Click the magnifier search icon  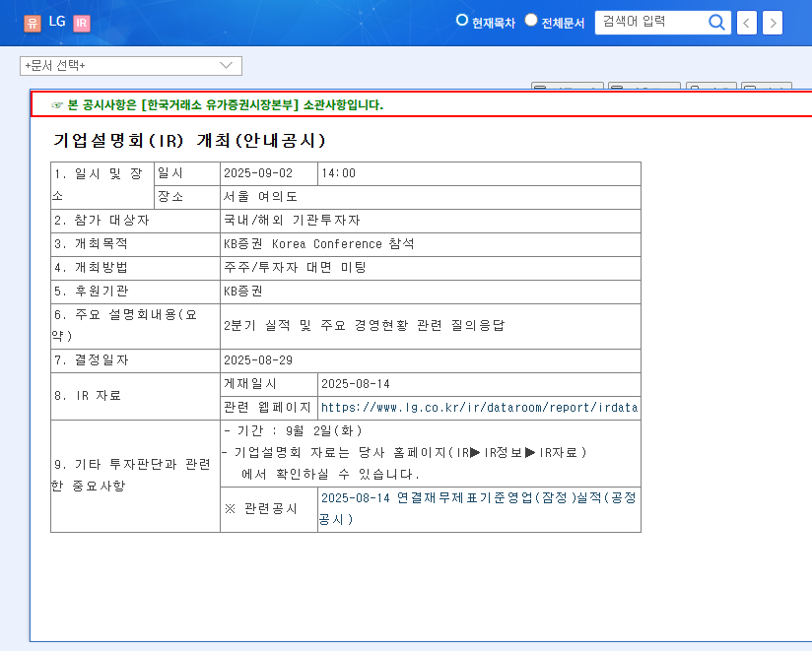[716, 23]
